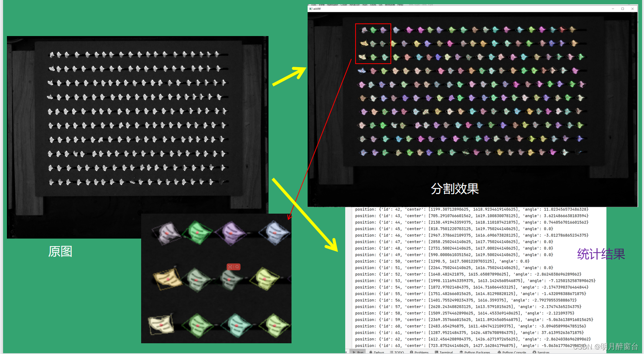This screenshot has width=644, height=354.
Task: Select the console line with 'id': 62
Action: pyautogui.click(x=473, y=339)
